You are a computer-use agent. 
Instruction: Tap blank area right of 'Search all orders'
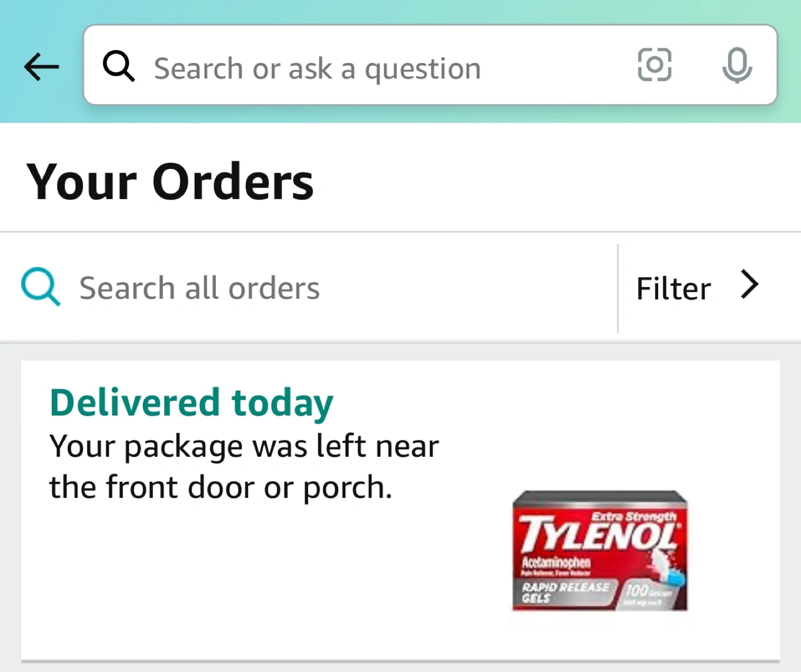point(467,288)
